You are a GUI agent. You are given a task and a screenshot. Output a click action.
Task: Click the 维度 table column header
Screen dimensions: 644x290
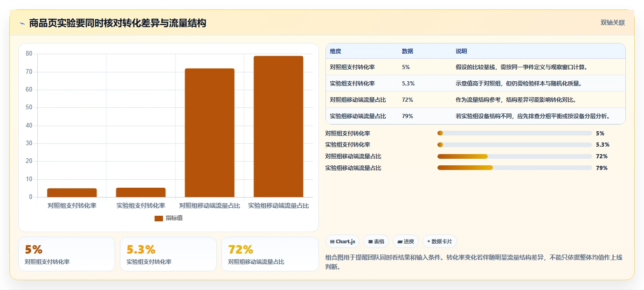click(x=335, y=51)
